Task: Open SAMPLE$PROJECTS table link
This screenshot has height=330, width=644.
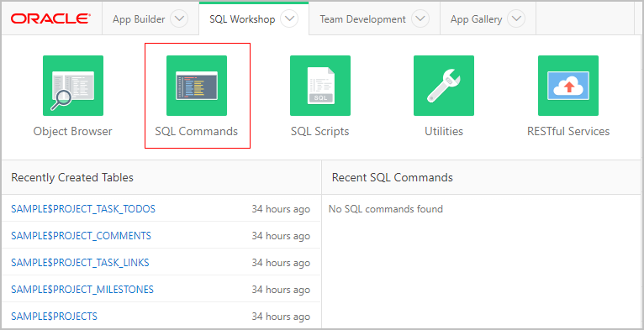Action: 54,317
